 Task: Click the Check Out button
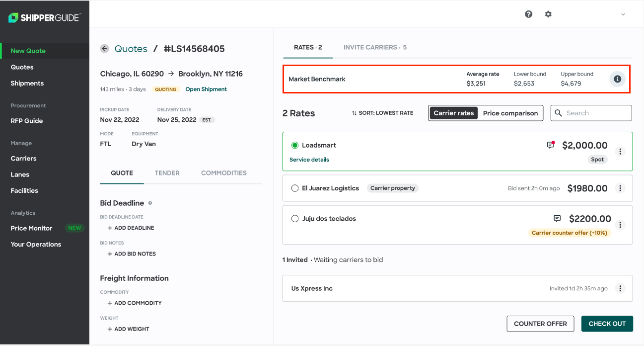(x=607, y=324)
